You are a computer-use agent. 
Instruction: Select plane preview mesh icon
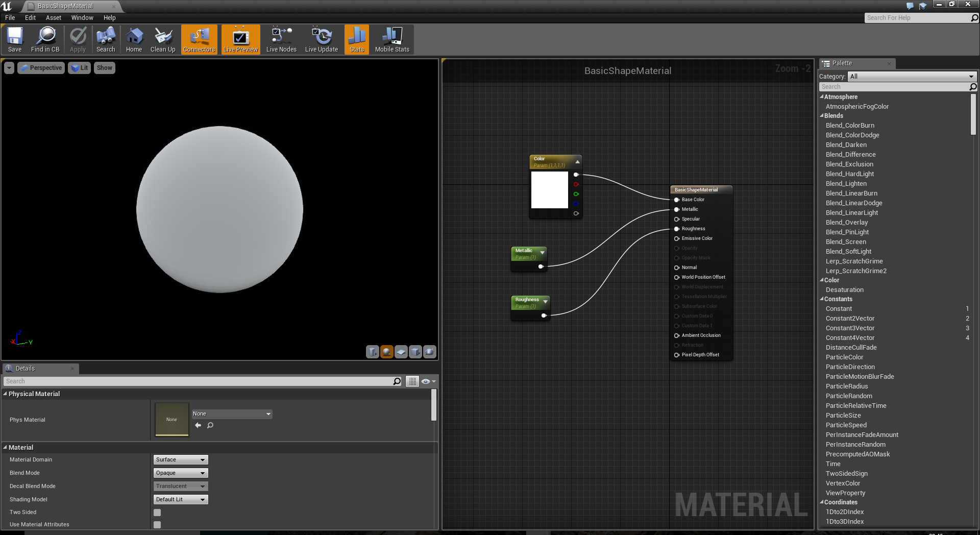click(401, 352)
